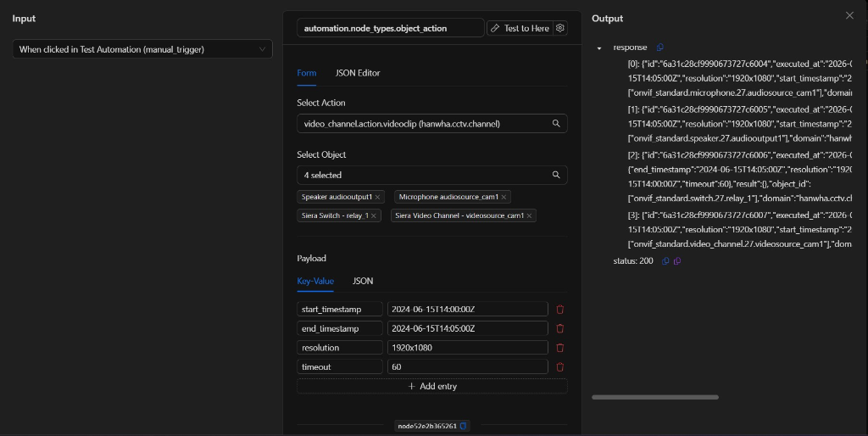Delete the end_timestamp entry
The height and width of the screenshot is (436, 868).
point(559,328)
